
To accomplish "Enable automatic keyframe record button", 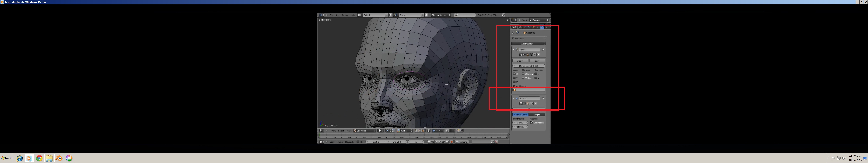I will pos(452,142).
